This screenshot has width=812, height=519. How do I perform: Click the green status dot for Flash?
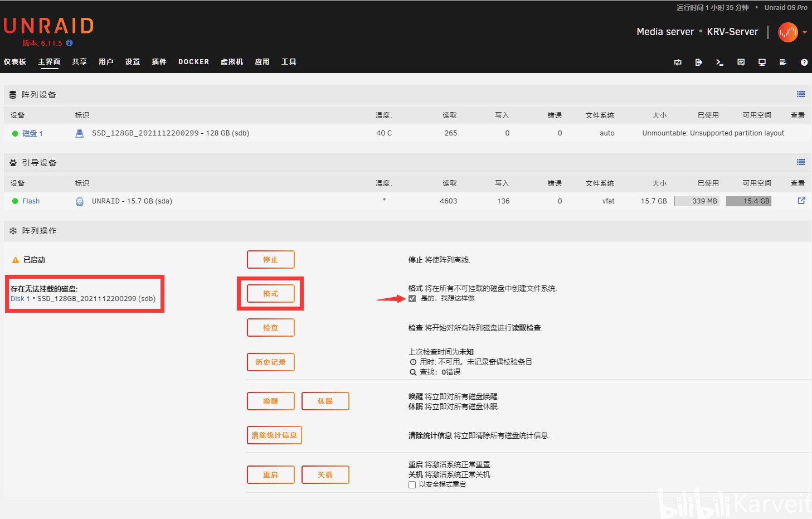click(x=15, y=201)
